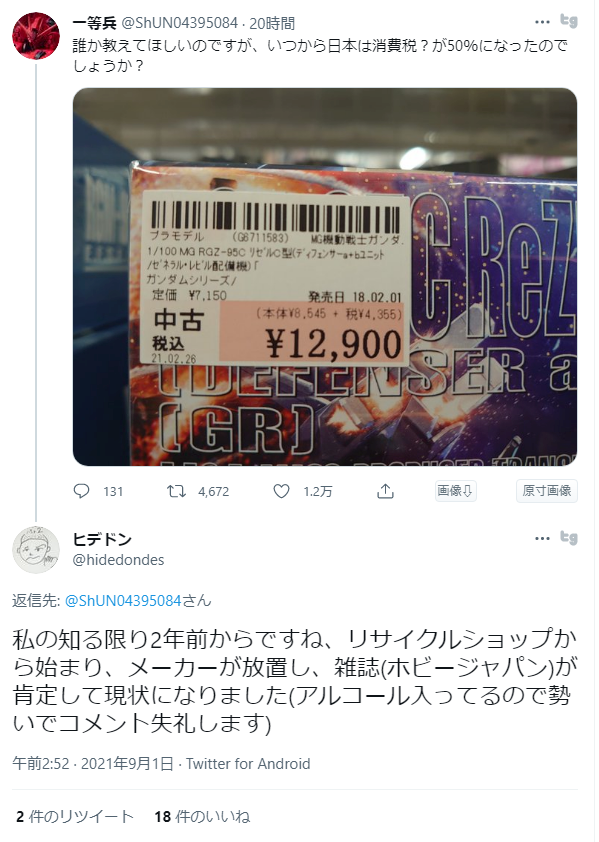
Task: Click the 原寸画像 button
Action: 547,491
